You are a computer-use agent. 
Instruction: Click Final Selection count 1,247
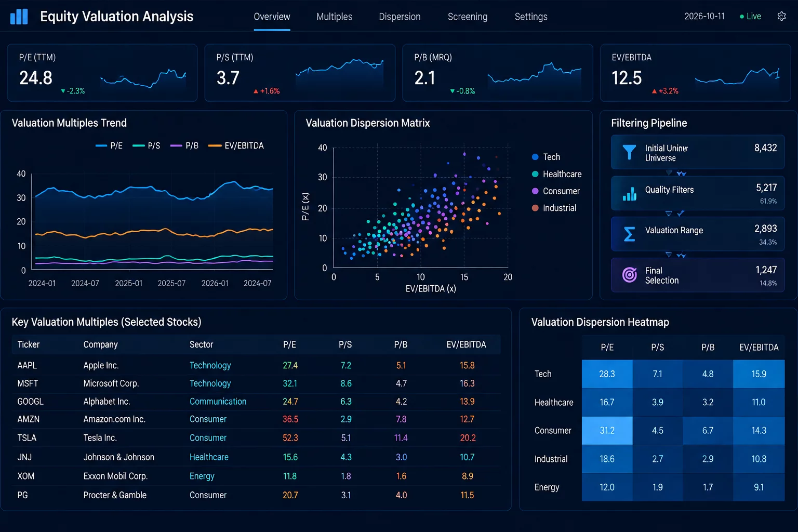766,270
